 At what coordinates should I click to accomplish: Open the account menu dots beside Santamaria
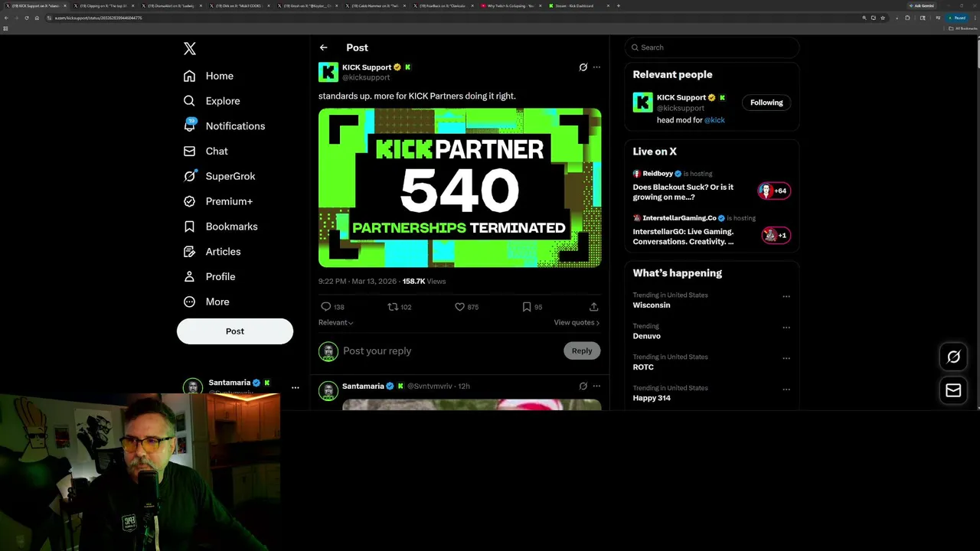pyautogui.click(x=295, y=387)
